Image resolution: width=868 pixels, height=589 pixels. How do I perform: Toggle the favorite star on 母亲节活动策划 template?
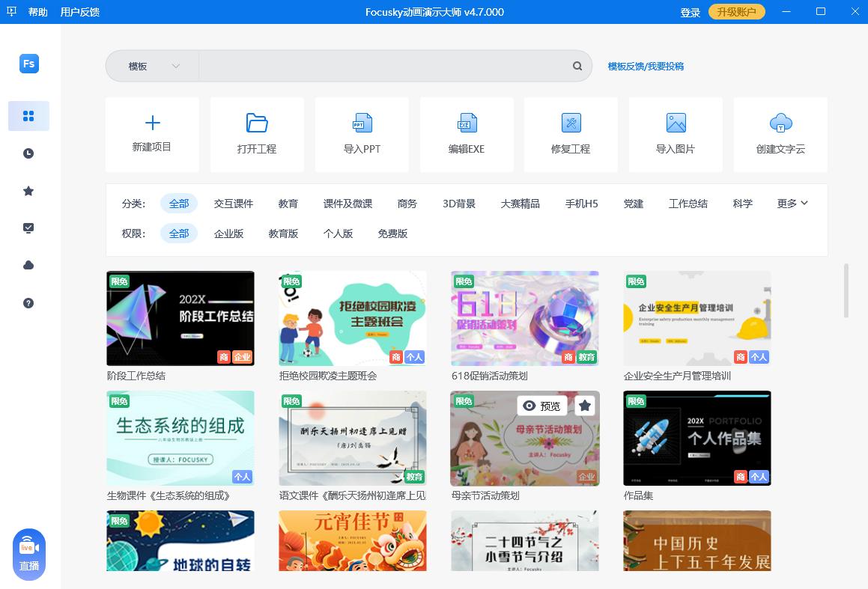click(584, 405)
